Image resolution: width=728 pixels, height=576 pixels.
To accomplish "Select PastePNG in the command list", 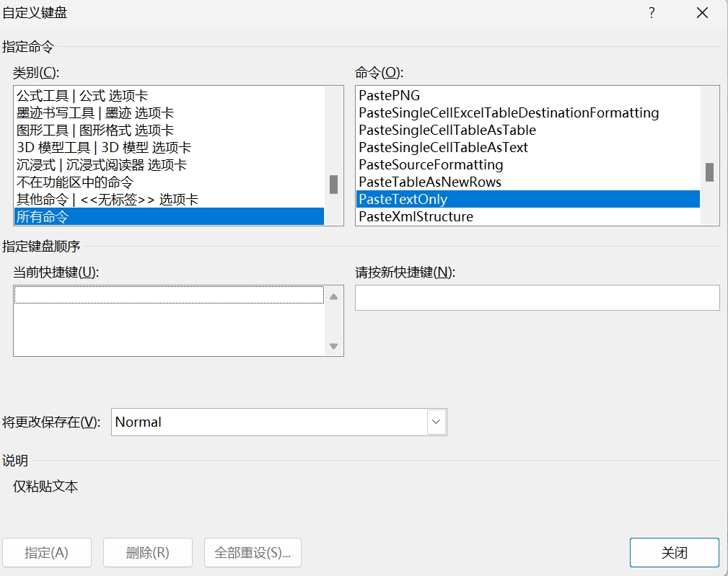I will 528,95.
